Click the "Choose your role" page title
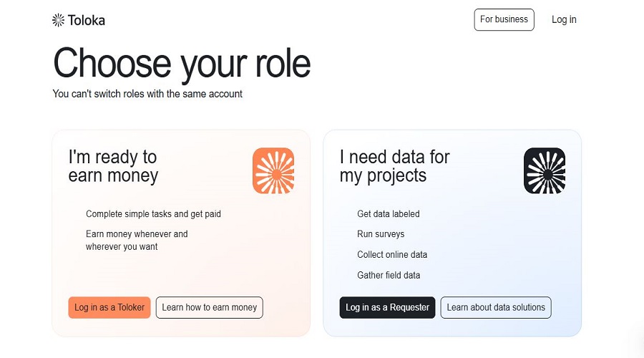 182,64
